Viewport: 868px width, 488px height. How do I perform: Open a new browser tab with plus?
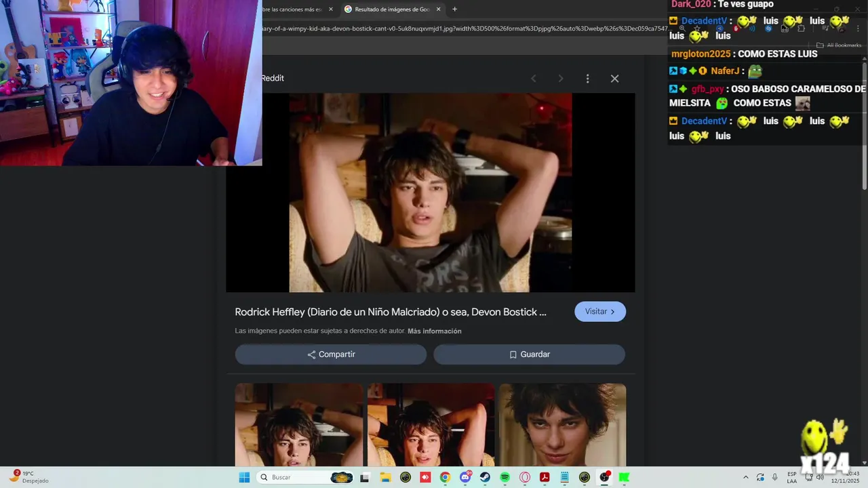454,9
